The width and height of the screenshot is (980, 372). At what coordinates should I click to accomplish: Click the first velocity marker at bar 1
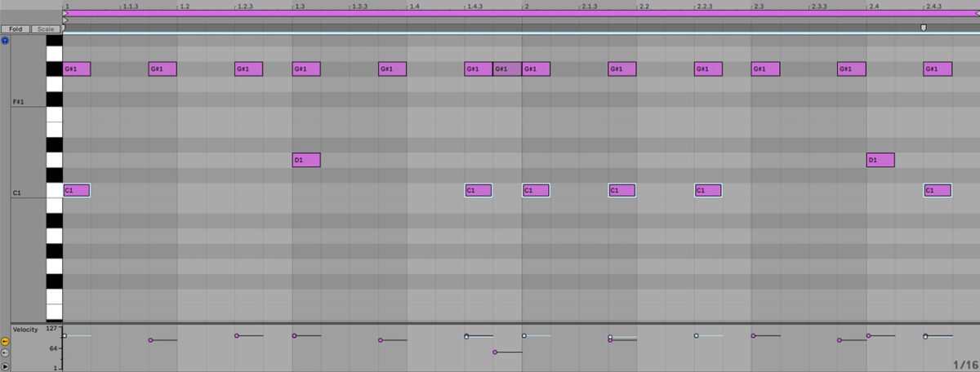[x=65, y=335]
